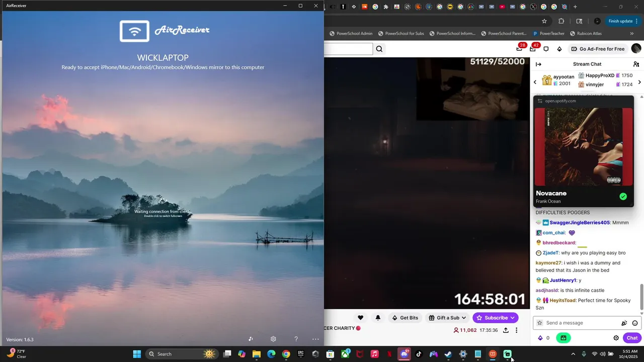This screenshot has height=362, width=644.
Task: Open Twitch whispers speech bubble
Action: click(x=546, y=49)
